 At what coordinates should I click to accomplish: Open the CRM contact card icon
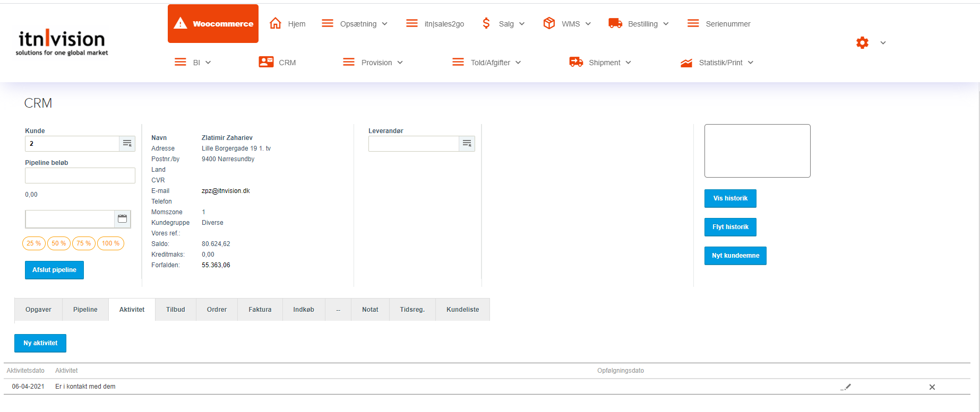[x=266, y=62]
